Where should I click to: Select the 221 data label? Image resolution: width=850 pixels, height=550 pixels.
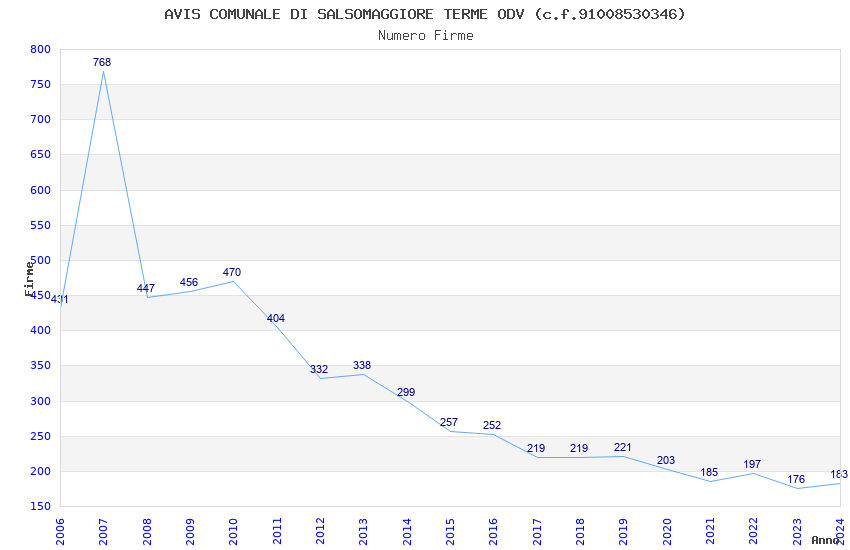(x=622, y=448)
